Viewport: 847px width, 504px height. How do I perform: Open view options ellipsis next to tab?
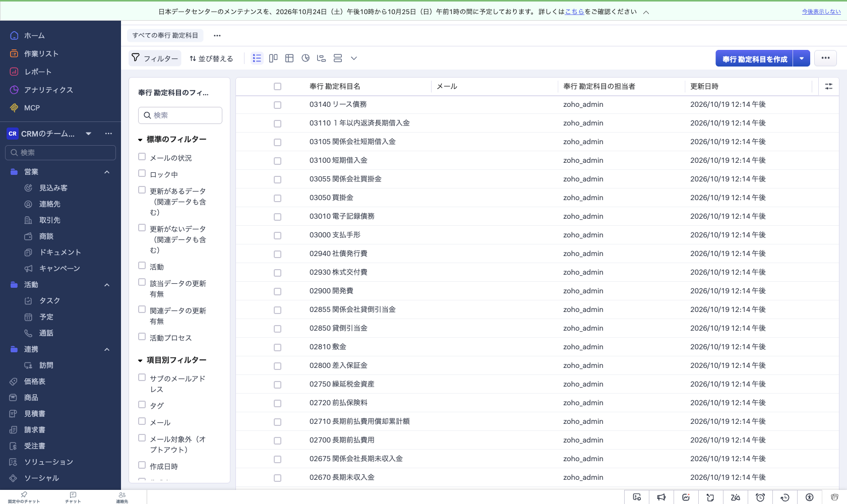coord(217,35)
